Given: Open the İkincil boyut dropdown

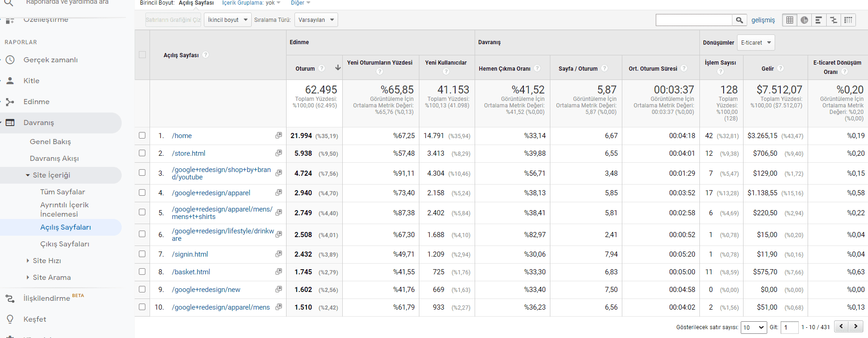Looking at the screenshot, I should click(228, 20).
